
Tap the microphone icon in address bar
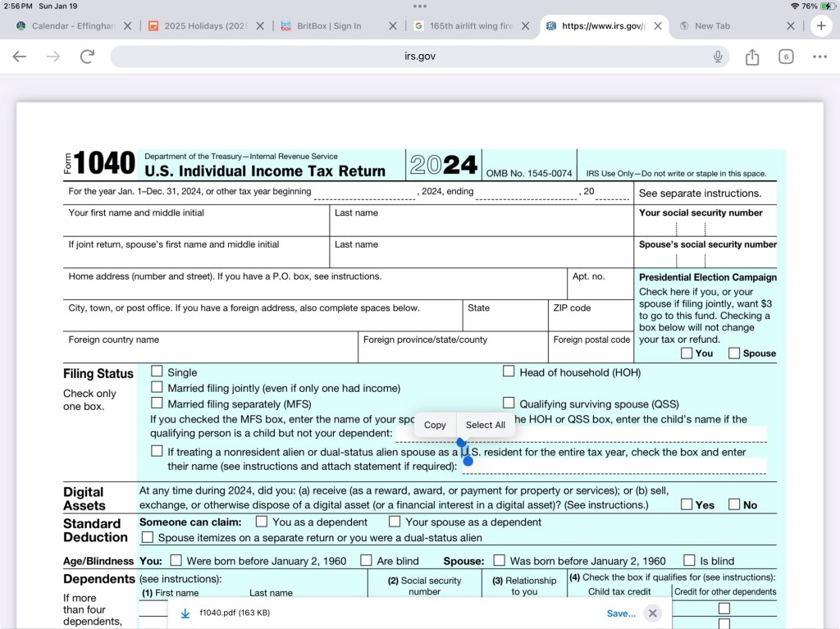(x=718, y=57)
